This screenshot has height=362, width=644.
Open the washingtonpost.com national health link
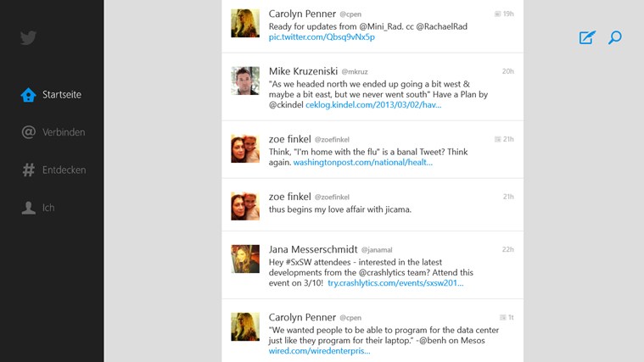(x=362, y=163)
